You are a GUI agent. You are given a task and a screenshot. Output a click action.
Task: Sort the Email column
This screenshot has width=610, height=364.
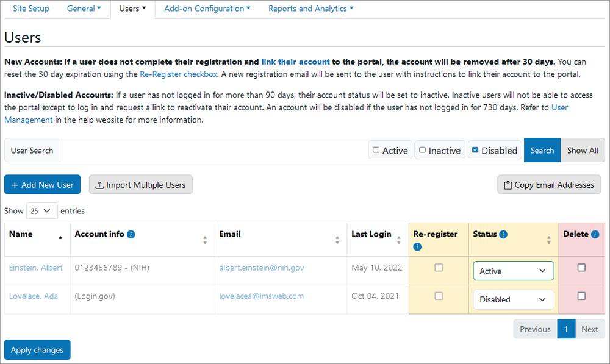[x=337, y=240]
